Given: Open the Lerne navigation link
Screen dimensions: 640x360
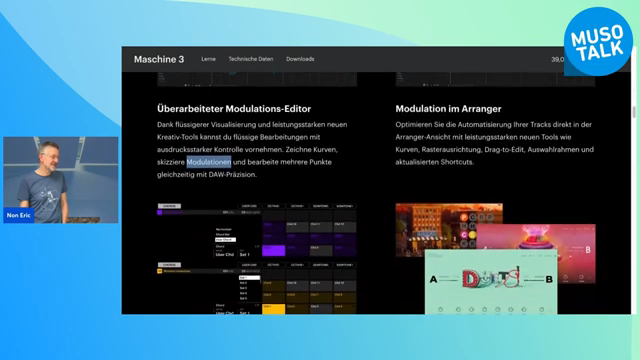Looking at the screenshot, I should click(x=208, y=59).
